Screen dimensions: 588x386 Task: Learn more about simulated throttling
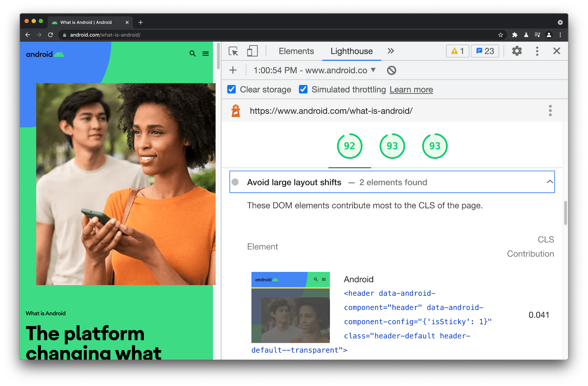[x=411, y=90]
